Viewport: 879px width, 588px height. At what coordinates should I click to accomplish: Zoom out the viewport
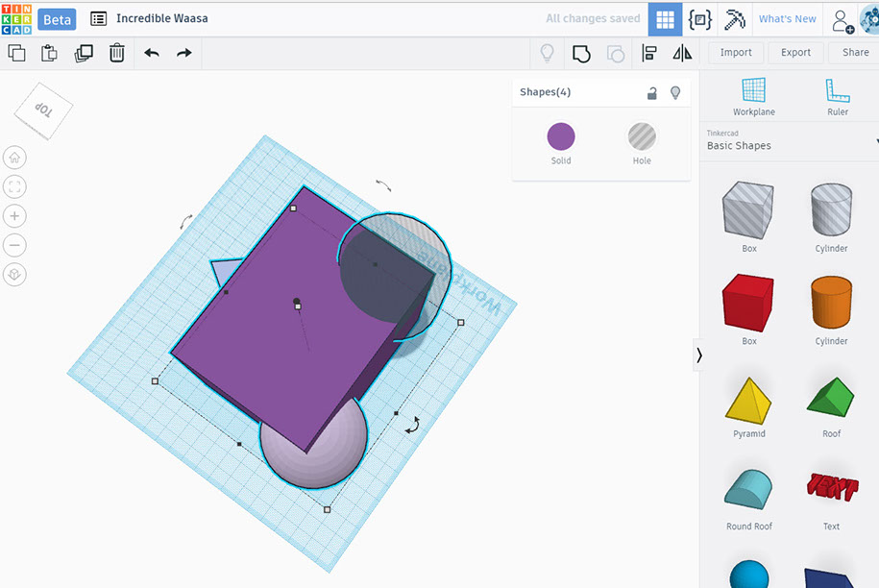(14, 245)
